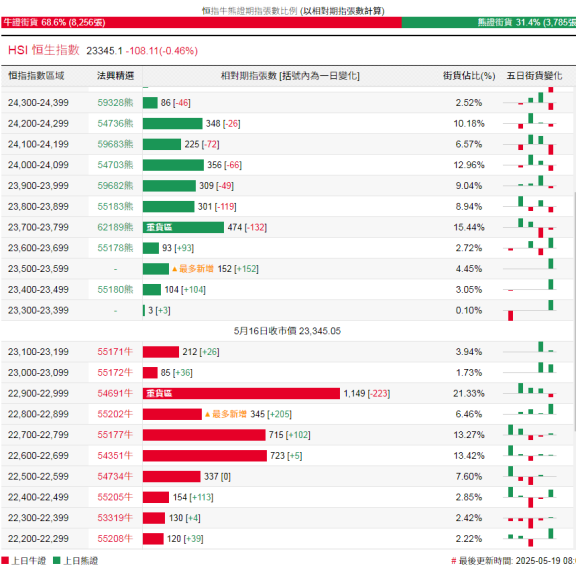Image resolution: width=576 pixels, height=575 pixels.
Task: Click the green bar for 24,000-24,099
Action: point(173,165)
